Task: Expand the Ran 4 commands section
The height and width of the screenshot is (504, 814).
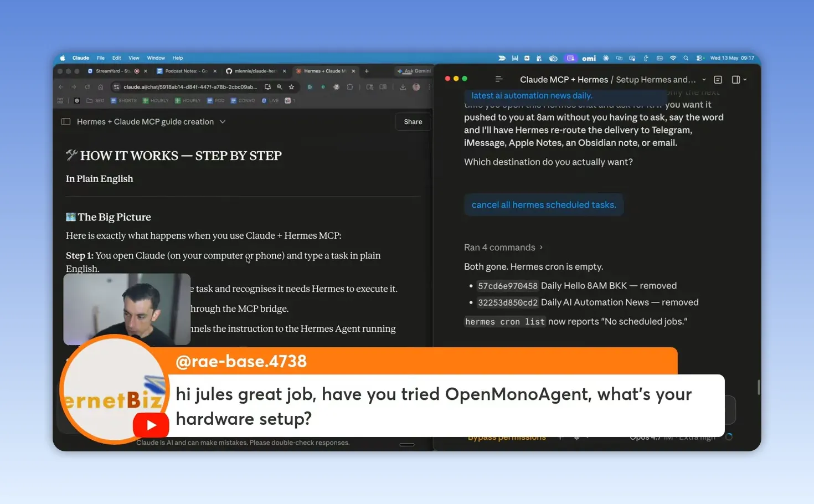Action: [x=503, y=248]
